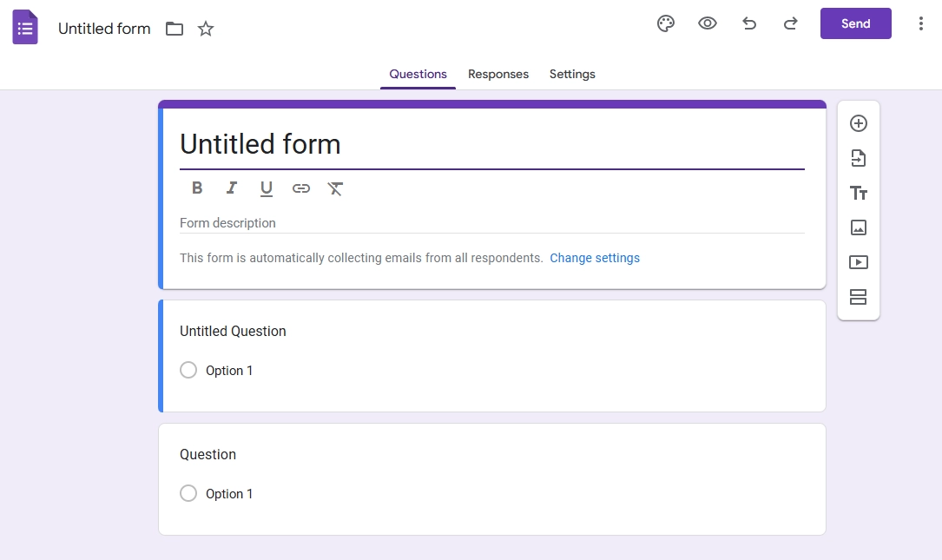Click the Import questions icon
This screenshot has width=942, height=560.
(x=859, y=158)
